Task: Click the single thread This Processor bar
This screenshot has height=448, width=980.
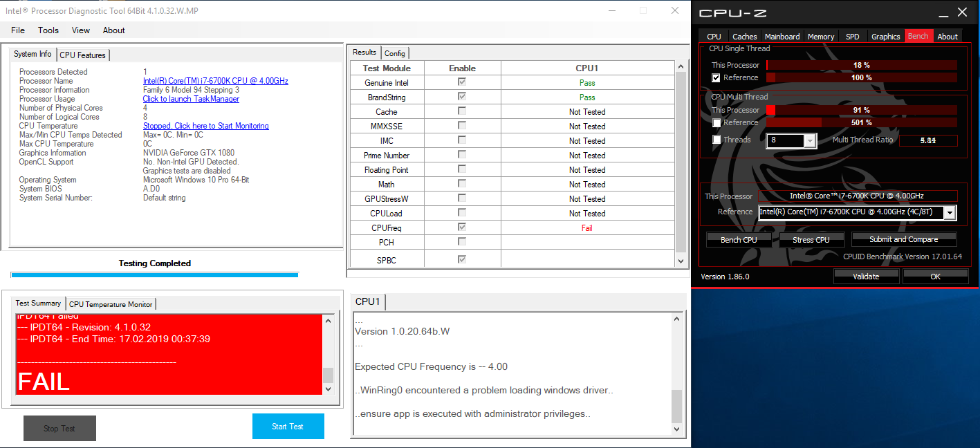Action: 862,65
